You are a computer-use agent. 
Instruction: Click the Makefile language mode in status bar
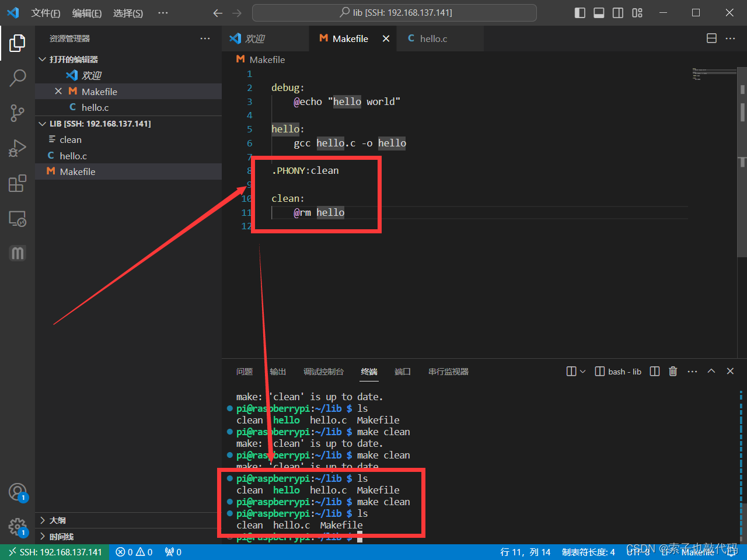click(697, 552)
